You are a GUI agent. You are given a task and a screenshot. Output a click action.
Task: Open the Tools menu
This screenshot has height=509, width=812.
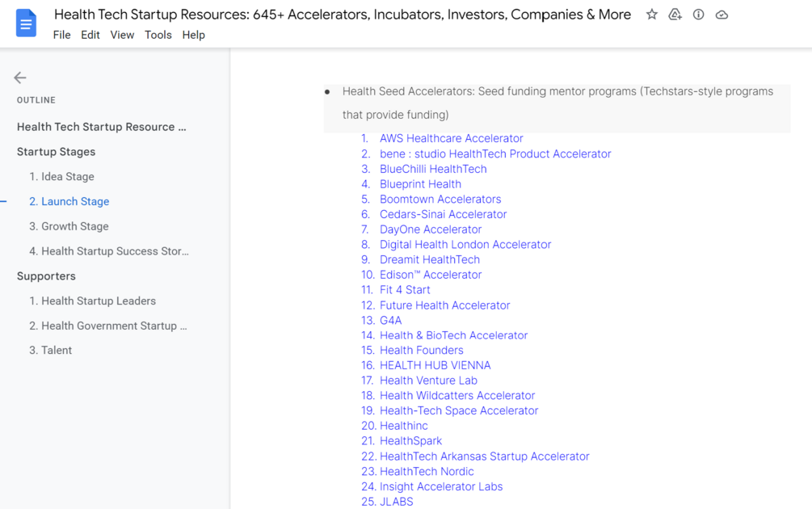158,35
